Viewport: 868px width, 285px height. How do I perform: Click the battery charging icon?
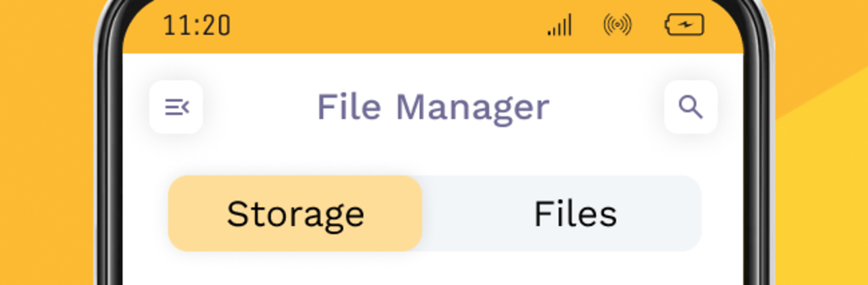pyautogui.click(x=684, y=25)
